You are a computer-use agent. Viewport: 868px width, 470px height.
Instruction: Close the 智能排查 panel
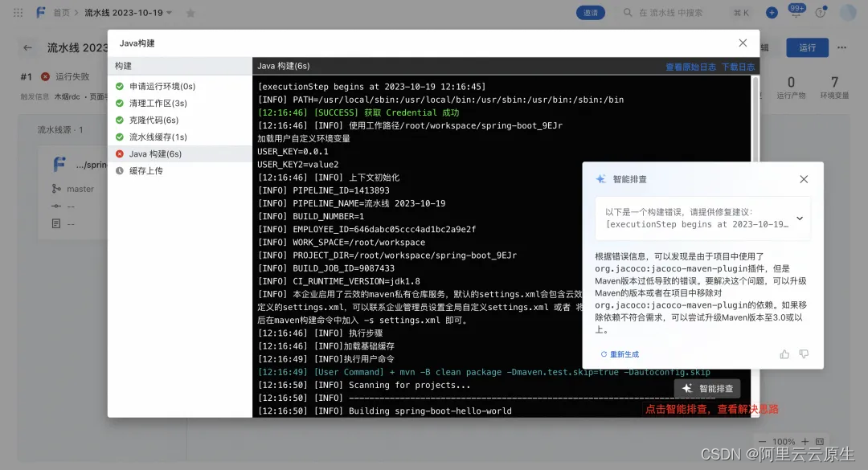point(804,179)
